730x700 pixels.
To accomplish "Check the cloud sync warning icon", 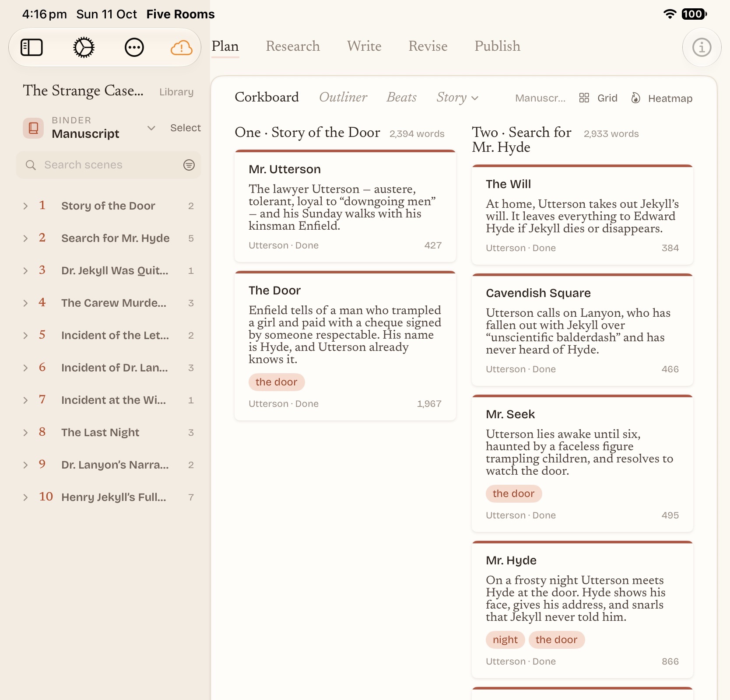I will click(x=181, y=47).
